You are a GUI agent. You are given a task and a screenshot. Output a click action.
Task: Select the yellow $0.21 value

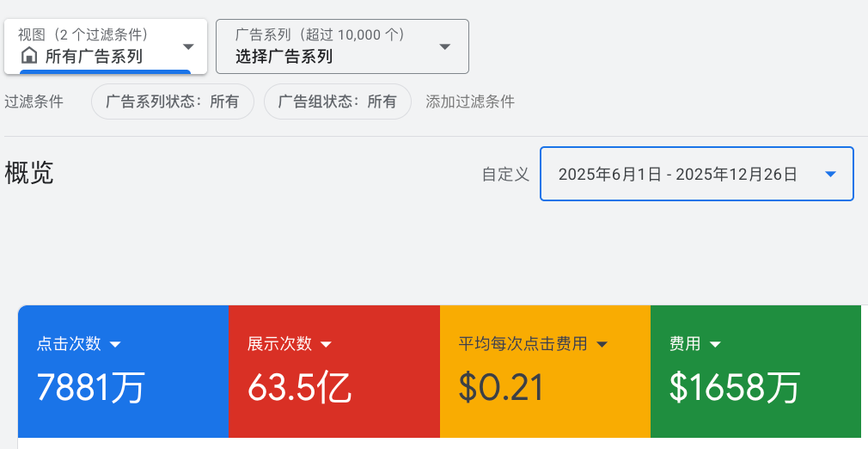(500, 387)
